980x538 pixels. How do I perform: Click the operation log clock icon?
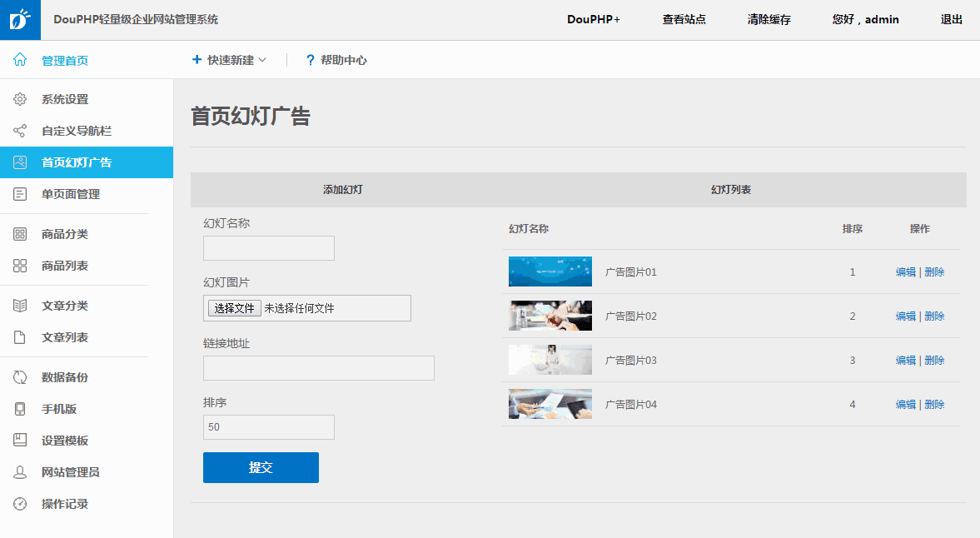20,504
